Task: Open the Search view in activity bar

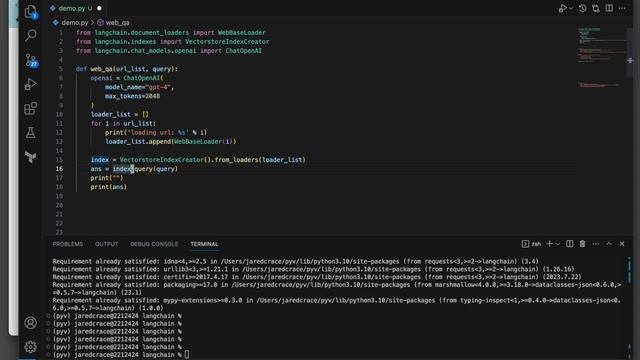Action: (31, 35)
